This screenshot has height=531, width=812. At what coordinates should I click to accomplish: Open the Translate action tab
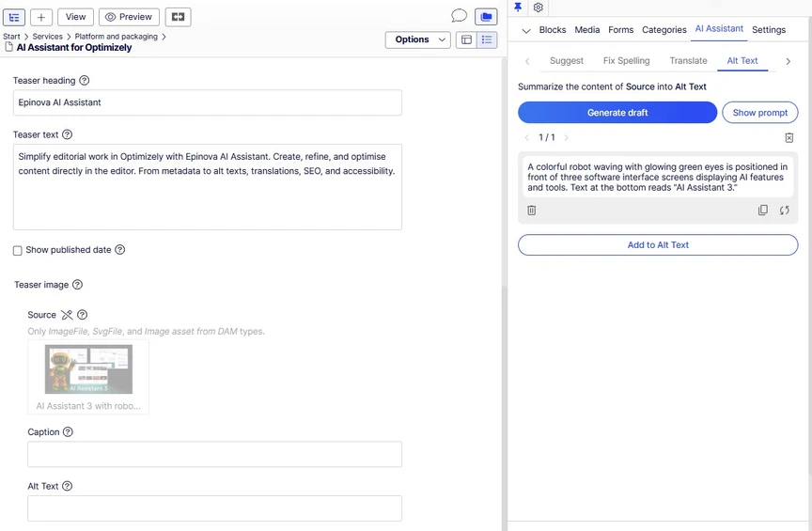[688, 60]
